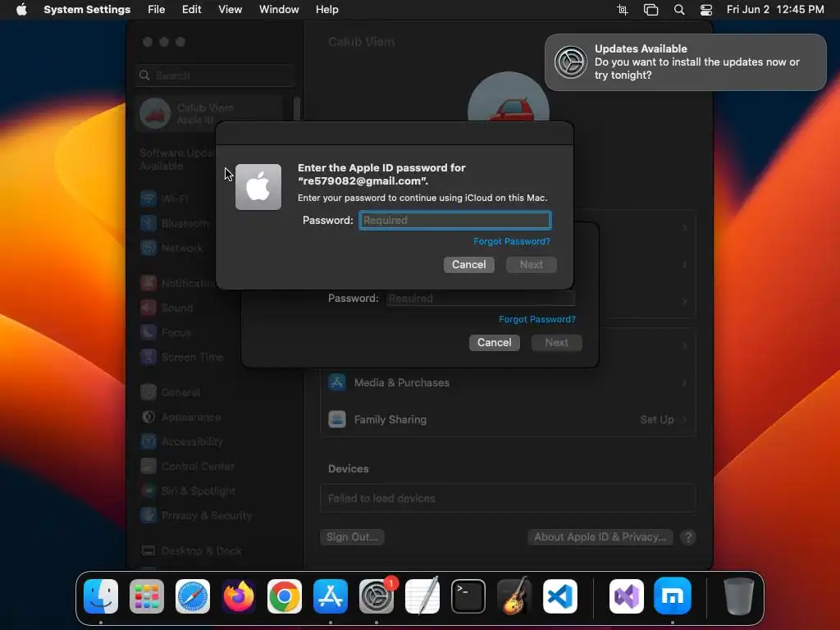Open Control Center in menu bar
Screen dimensions: 840x630
pos(706,10)
